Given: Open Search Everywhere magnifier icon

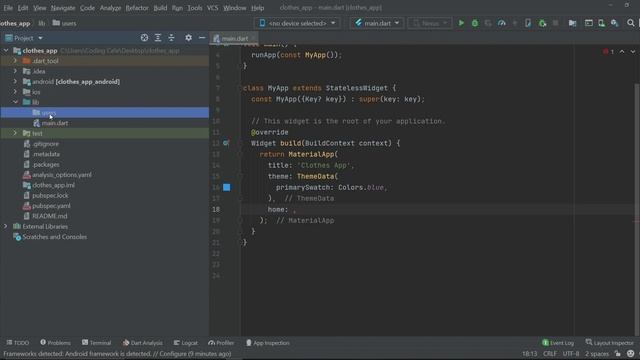Looking at the screenshot, I should coord(631,23).
